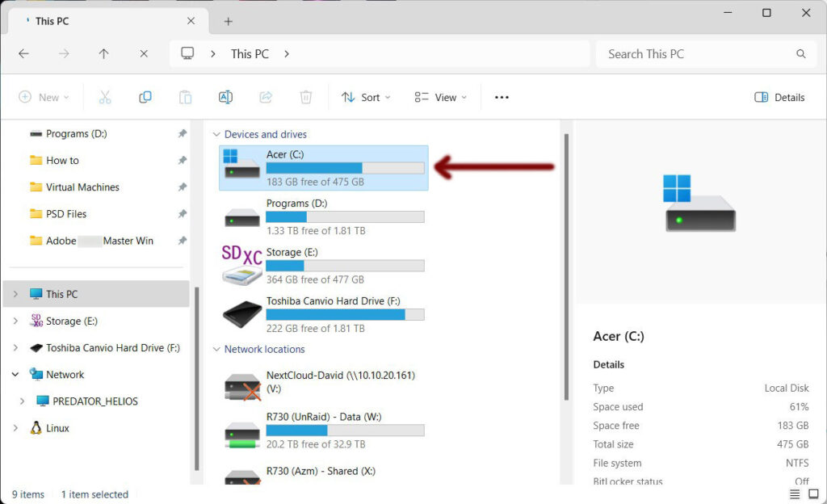Image resolution: width=827 pixels, height=504 pixels.
Task: Open the Sort dropdown menu
Action: [366, 97]
